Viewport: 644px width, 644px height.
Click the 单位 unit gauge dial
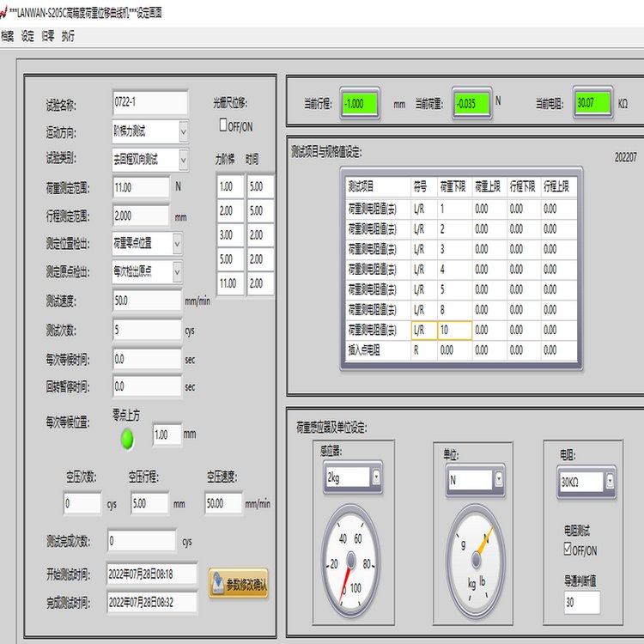pyautogui.click(x=477, y=560)
